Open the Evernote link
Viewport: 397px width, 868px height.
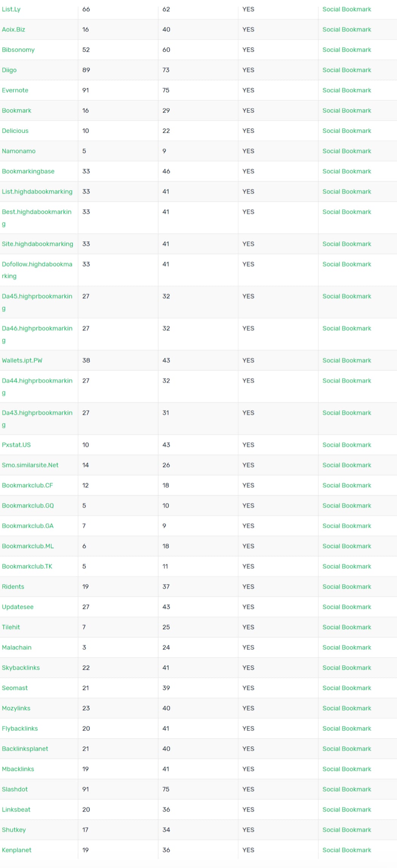pos(15,90)
